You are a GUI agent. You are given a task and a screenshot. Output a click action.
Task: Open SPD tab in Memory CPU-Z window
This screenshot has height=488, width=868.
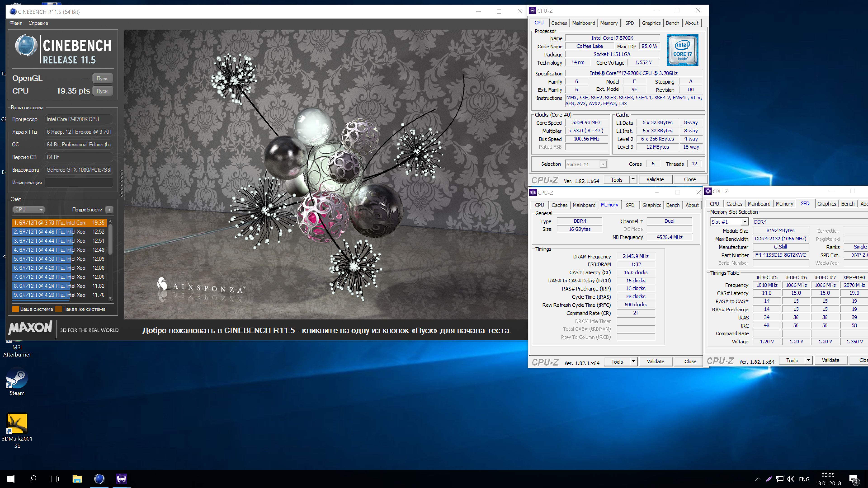[630, 205]
